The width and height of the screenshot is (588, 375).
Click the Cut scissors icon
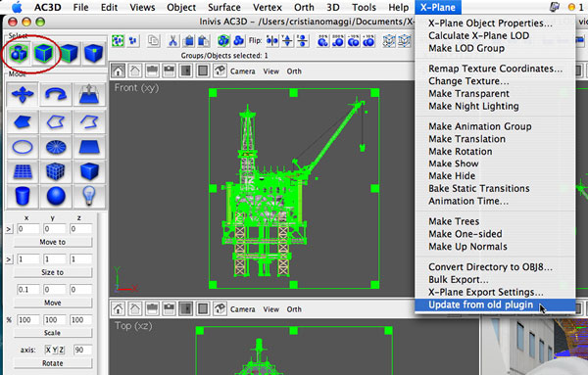click(172, 40)
